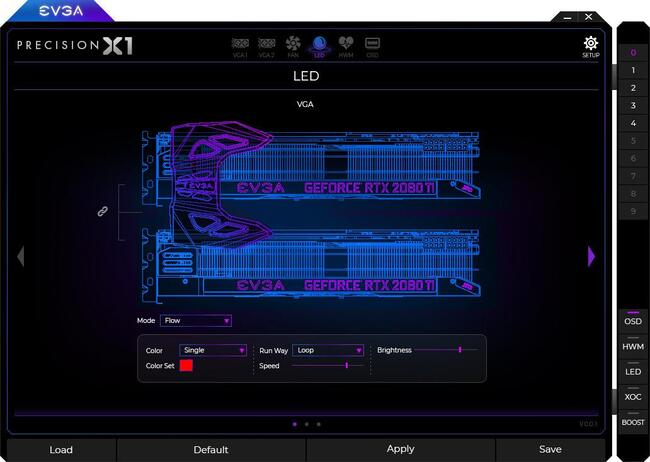Go to next page with right arrow
The image size is (650, 462).
[592, 256]
